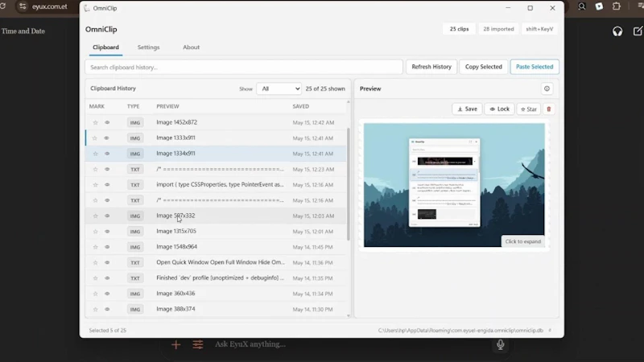This screenshot has width=644, height=362.
Task: Open the preview info icon
Action: point(547,88)
